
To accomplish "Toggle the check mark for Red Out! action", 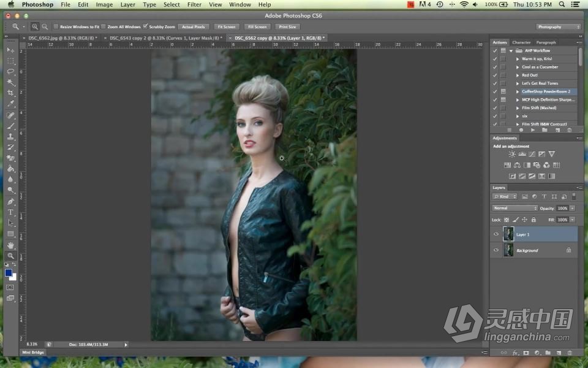I will tap(495, 75).
